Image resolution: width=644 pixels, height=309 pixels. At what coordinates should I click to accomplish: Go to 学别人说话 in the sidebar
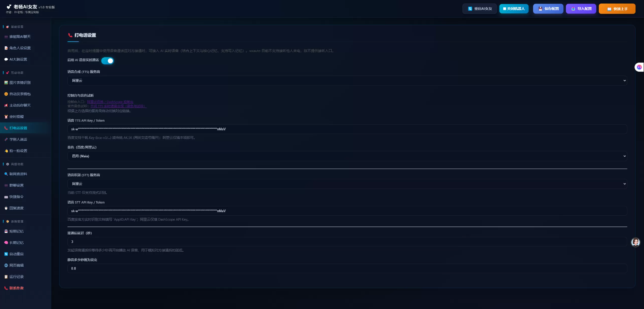[x=25, y=140]
